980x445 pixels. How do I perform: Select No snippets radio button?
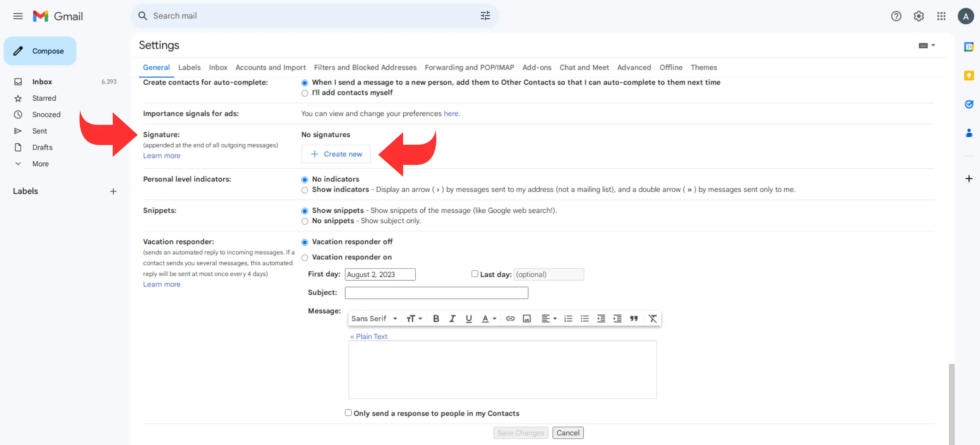pos(304,221)
